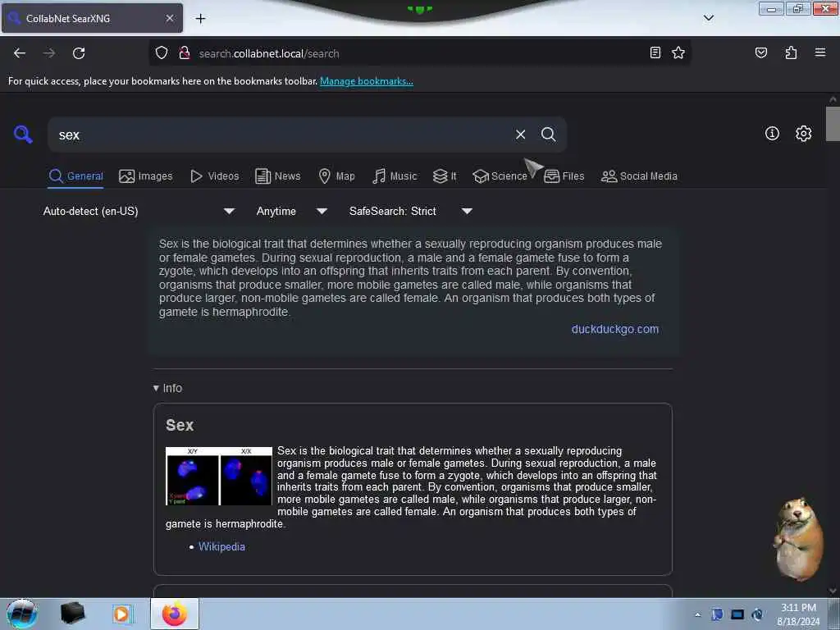Open the Auto-detect language dropdown
The height and width of the screenshot is (630, 840).
139,211
